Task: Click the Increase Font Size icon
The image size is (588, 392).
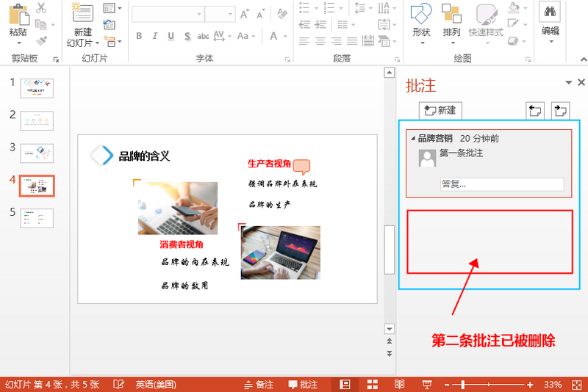Action: point(245,14)
